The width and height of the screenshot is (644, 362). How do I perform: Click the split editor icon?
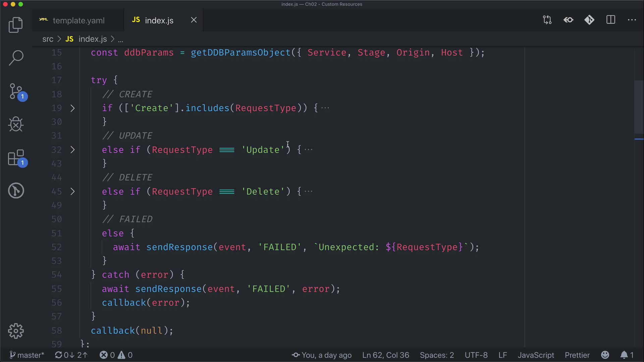coord(610,20)
